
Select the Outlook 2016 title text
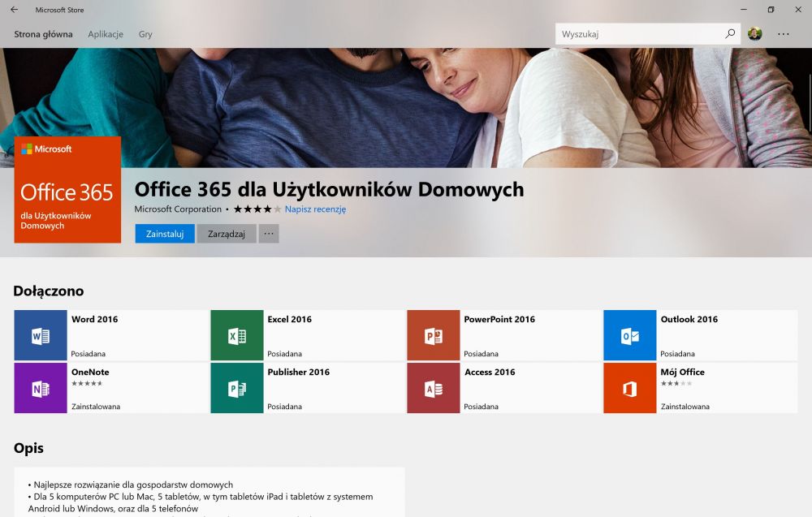(x=689, y=319)
